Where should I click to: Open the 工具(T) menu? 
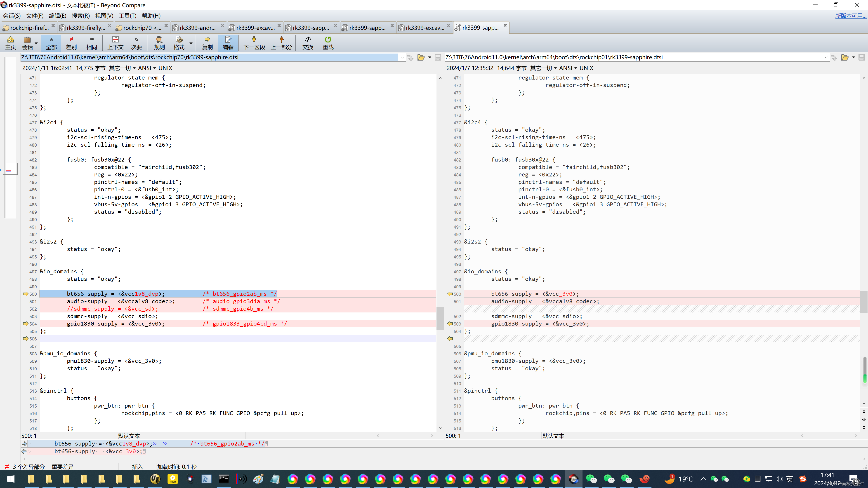(x=127, y=16)
